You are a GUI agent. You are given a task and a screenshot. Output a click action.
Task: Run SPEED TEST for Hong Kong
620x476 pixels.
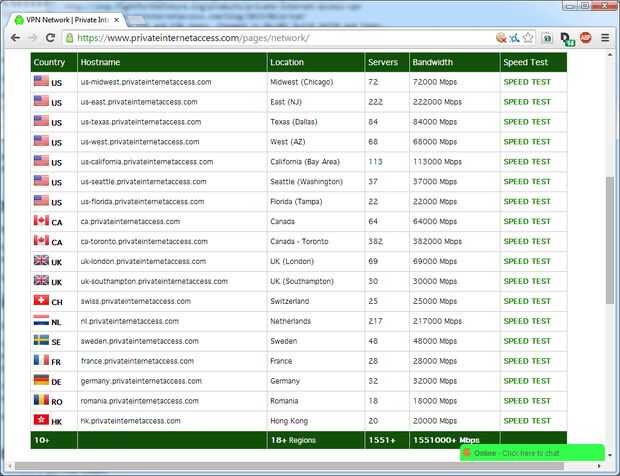coord(527,421)
